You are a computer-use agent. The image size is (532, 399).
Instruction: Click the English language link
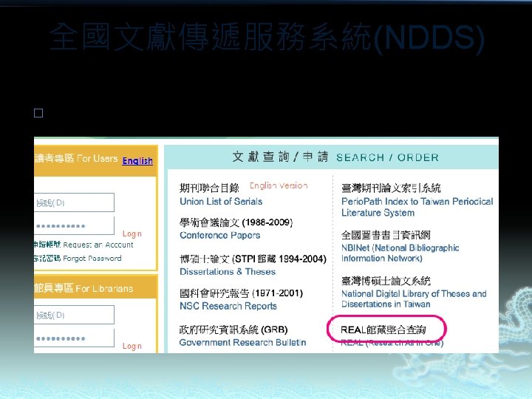tap(137, 160)
